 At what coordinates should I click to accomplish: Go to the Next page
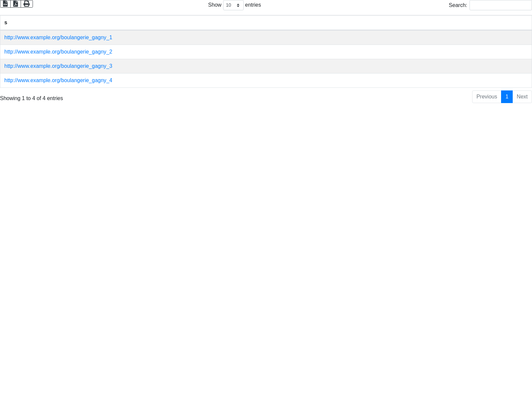pos(522,97)
